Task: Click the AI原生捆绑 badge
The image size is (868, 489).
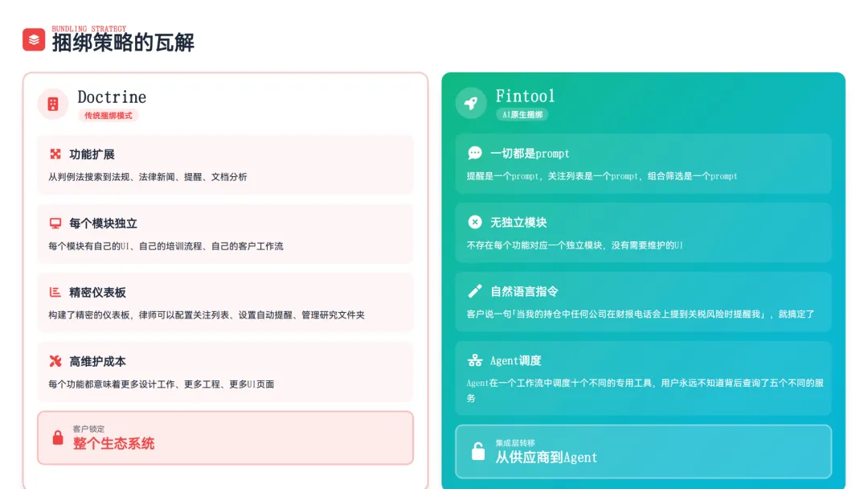Action: [x=522, y=115]
